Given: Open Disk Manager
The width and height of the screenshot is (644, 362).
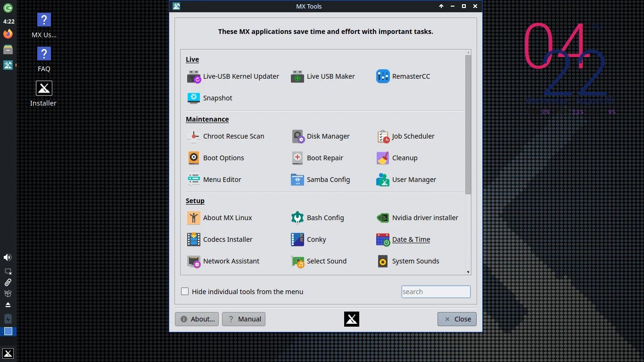Looking at the screenshot, I should pos(328,136).
